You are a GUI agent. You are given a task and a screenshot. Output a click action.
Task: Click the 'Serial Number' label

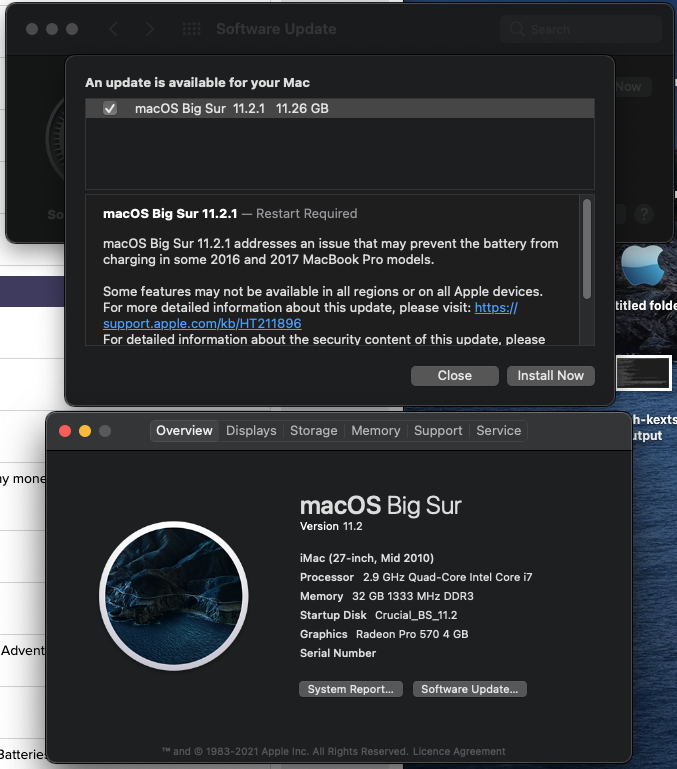click(338, 653)
